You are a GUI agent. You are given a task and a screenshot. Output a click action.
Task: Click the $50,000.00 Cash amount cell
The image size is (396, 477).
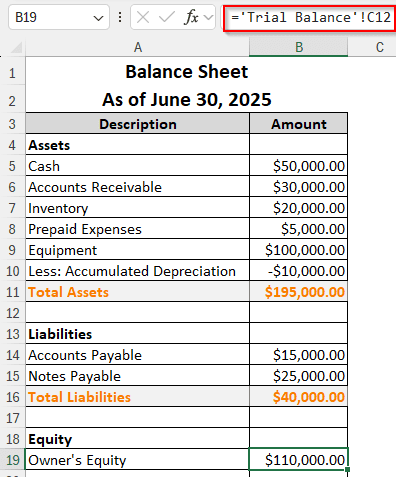pos(299,166)
